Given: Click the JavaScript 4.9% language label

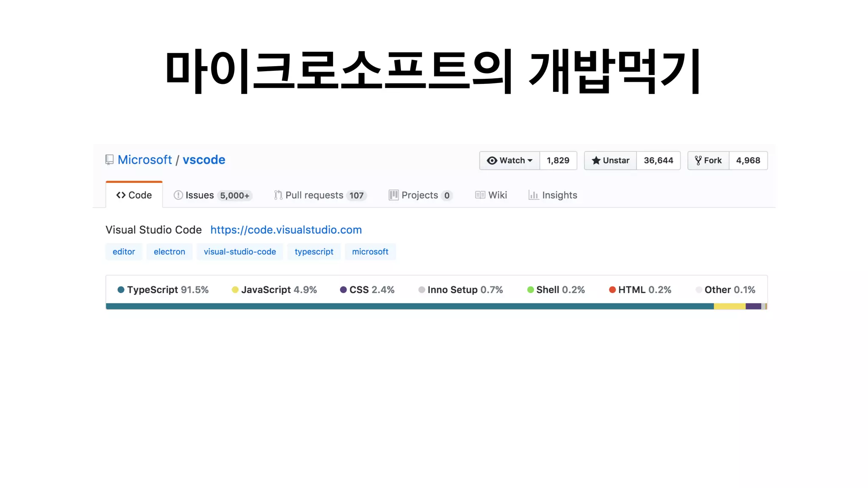Looking at the screenshot, I should 278,290.
